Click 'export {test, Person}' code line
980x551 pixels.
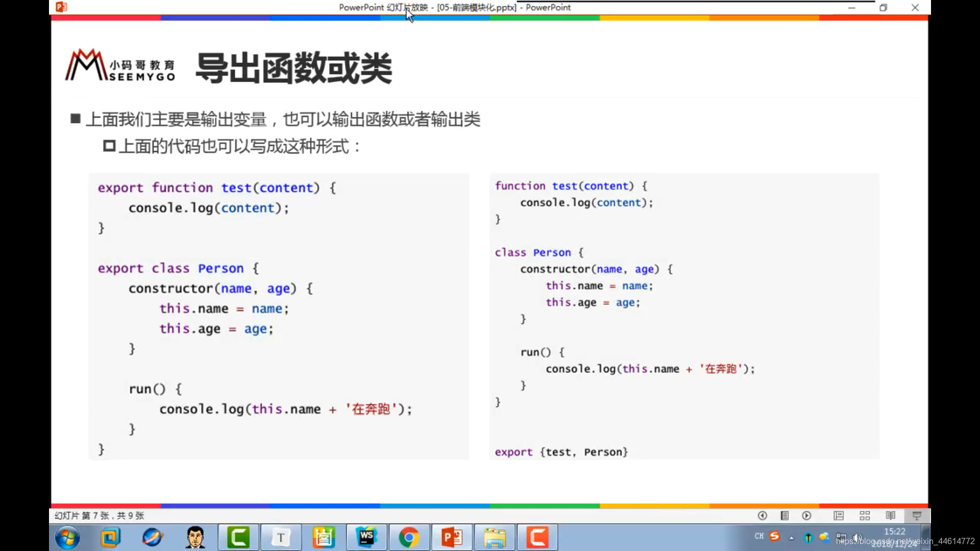tap(561, 452)
